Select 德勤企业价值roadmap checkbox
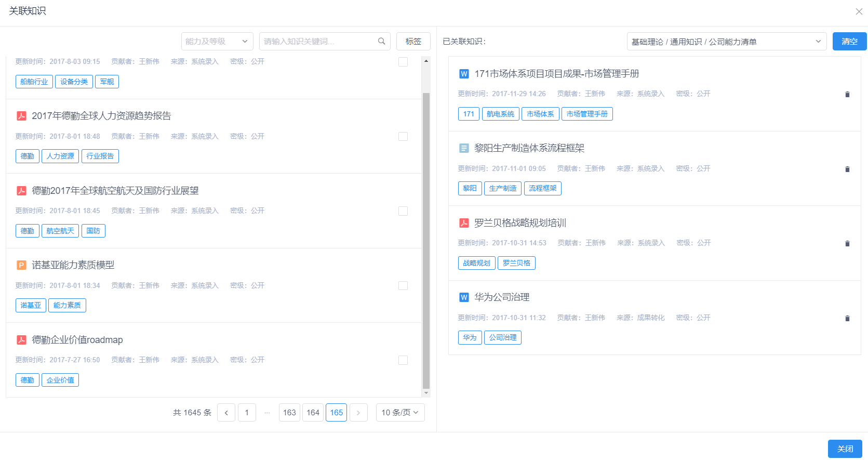This screenshot has height=460, width=868. pyautogui.click(x=403, y=360)
